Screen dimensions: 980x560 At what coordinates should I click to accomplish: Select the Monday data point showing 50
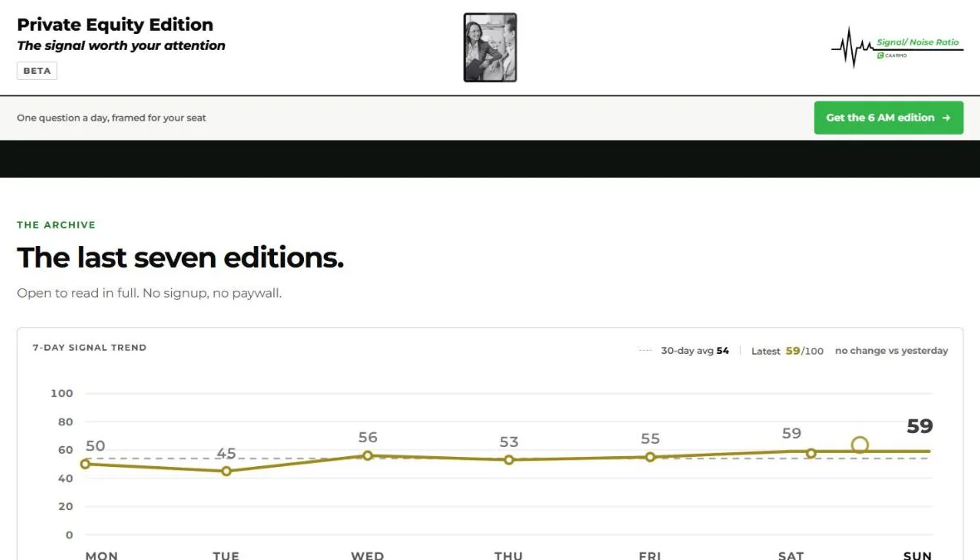point(85,464)
